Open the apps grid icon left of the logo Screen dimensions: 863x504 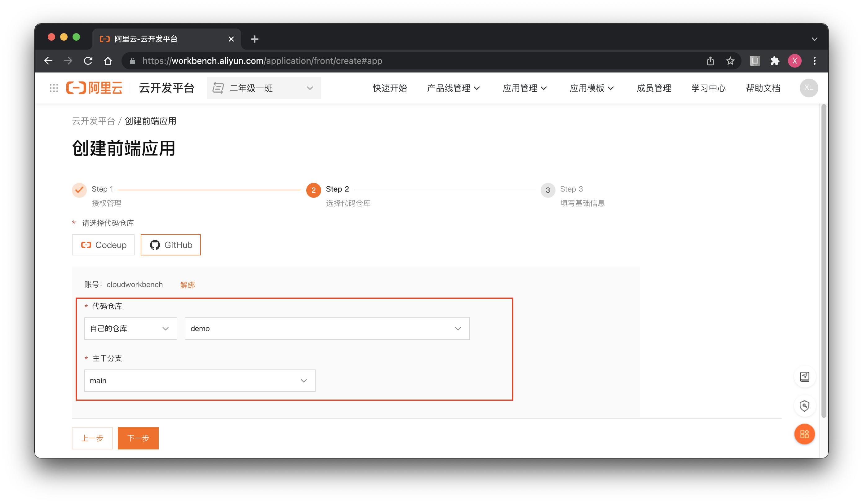(54, 88)
